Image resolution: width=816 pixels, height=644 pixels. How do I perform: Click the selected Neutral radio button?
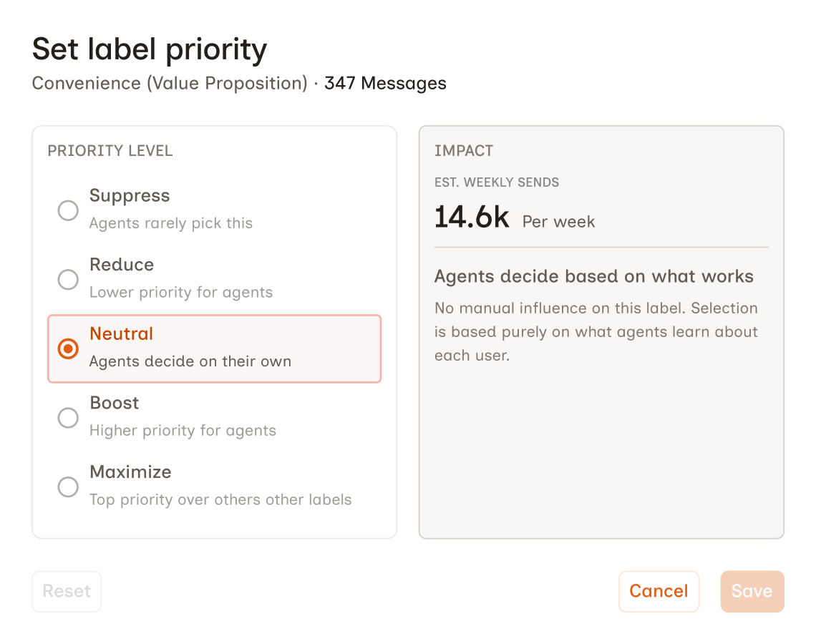tap(68, 348)
